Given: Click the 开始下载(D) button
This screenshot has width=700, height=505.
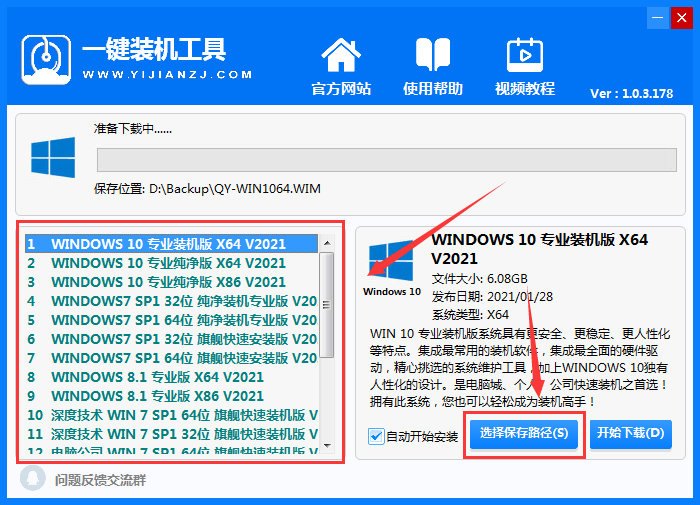Looking at the screenshot, I should (631, 434).
